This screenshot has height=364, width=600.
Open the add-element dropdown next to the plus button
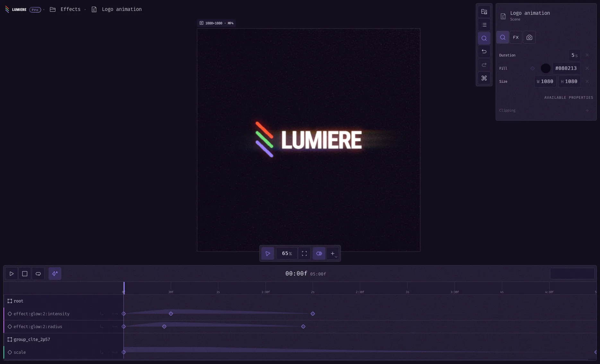coord(336,256)
